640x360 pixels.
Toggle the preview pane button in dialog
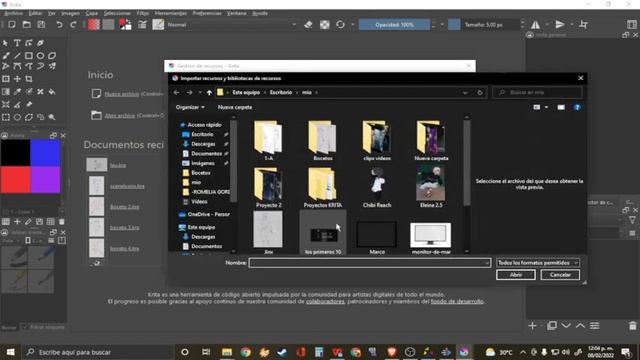pos(561,107)
